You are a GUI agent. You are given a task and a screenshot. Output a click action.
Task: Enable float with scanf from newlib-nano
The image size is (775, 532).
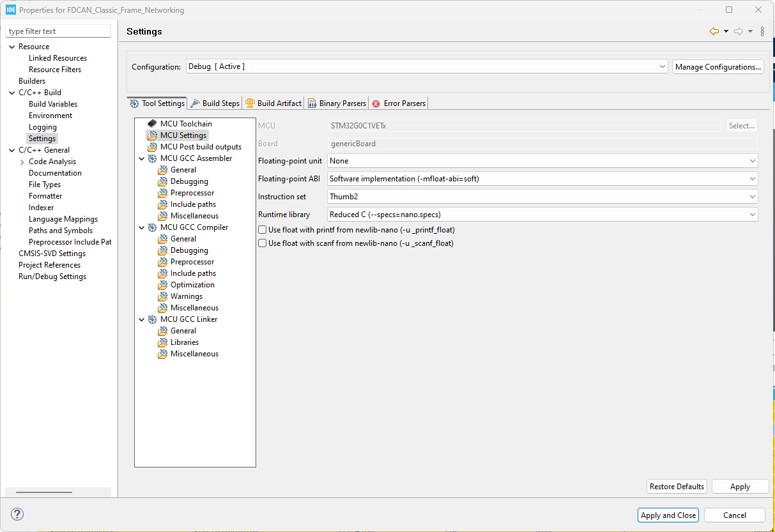(262, 243)
